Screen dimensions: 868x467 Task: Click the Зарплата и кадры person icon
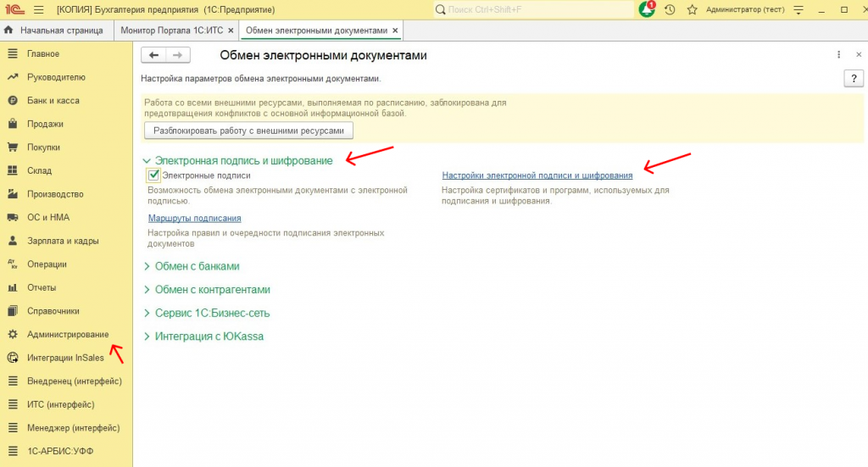coord(13,241)
